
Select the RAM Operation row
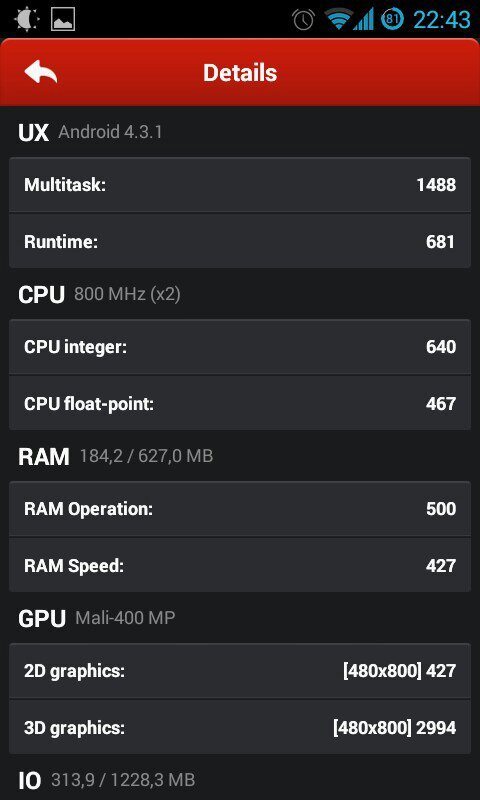(240, 509)
